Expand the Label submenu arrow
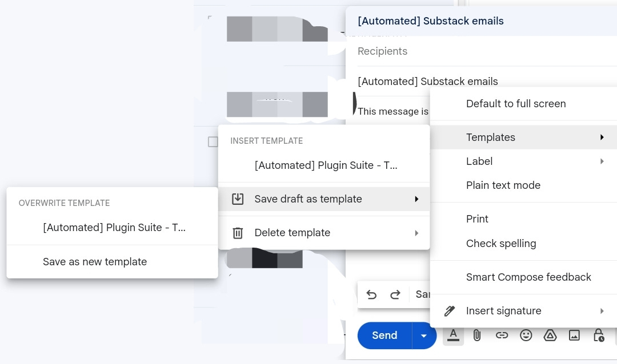 click(602, 161)
